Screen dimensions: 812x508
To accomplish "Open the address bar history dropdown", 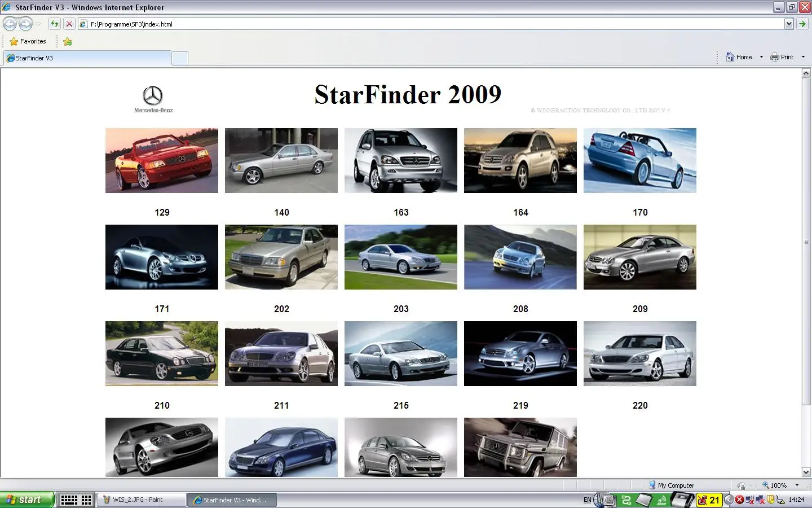I will pos(789,24).
